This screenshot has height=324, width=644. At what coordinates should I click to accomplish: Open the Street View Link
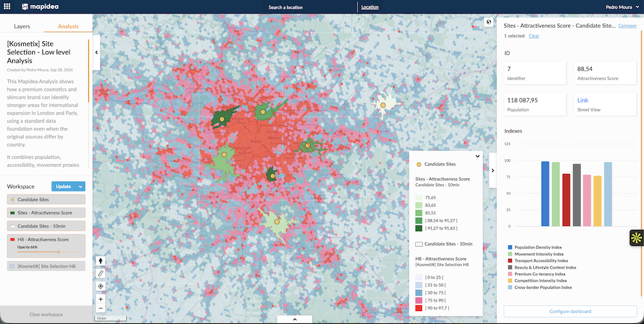[582, 100]
